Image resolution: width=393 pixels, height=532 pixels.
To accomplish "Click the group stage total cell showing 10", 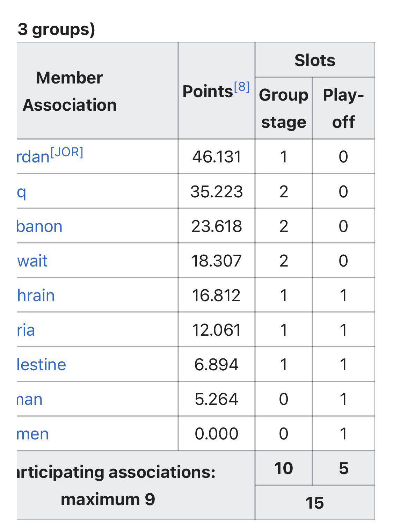I will click(283, 468).
